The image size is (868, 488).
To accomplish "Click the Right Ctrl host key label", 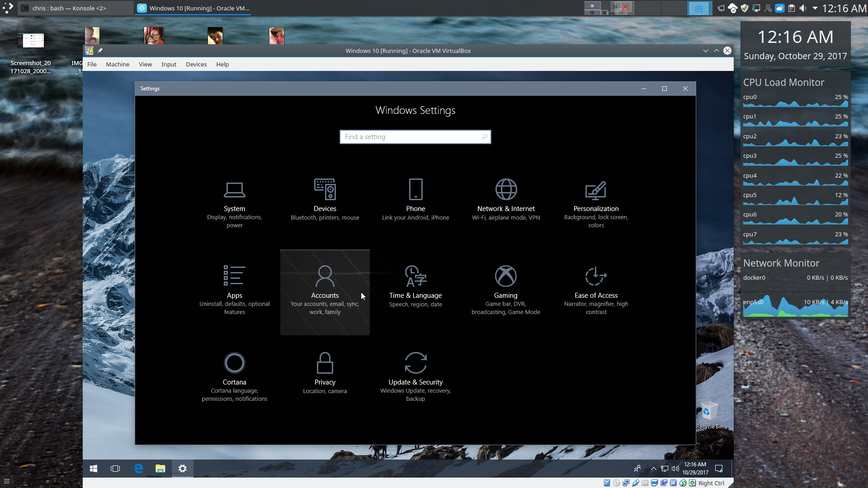I will point(711,483).
